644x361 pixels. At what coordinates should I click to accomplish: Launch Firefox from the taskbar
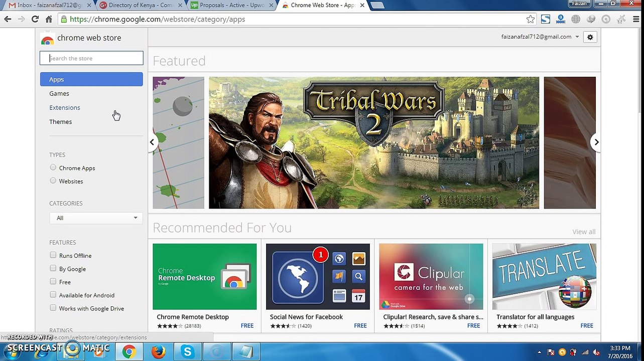point(159,352)
